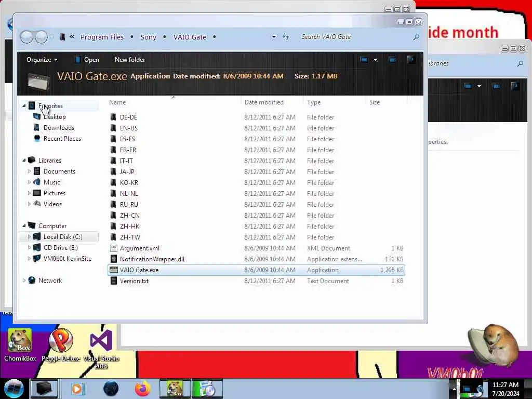Viewport: 532px width, 399px height.
Task: Select the ES-ES folder row
Action: (x=256, y=139)
